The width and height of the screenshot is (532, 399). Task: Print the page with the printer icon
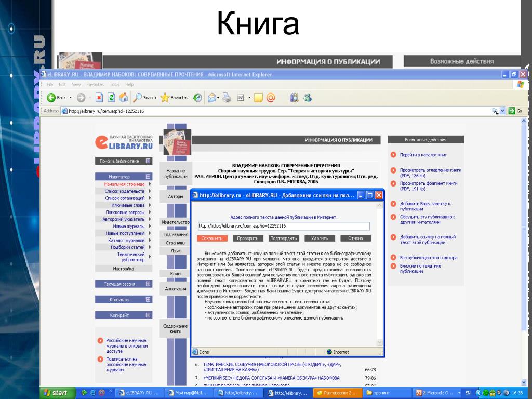tap(227, 98)
